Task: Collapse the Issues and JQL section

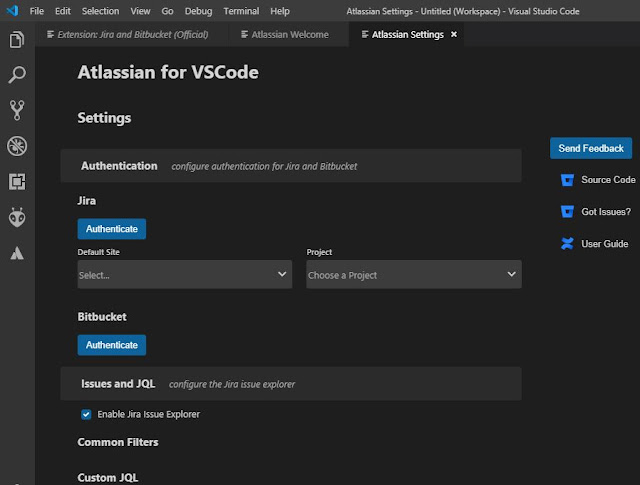Action: [x=291, y=384]
